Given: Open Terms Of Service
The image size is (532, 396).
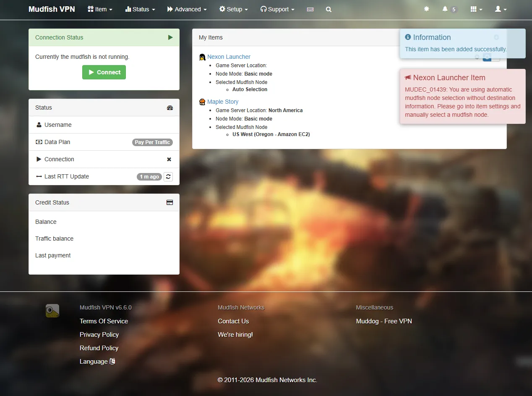Looking at the screenshot, I should [x=104, y=321].
